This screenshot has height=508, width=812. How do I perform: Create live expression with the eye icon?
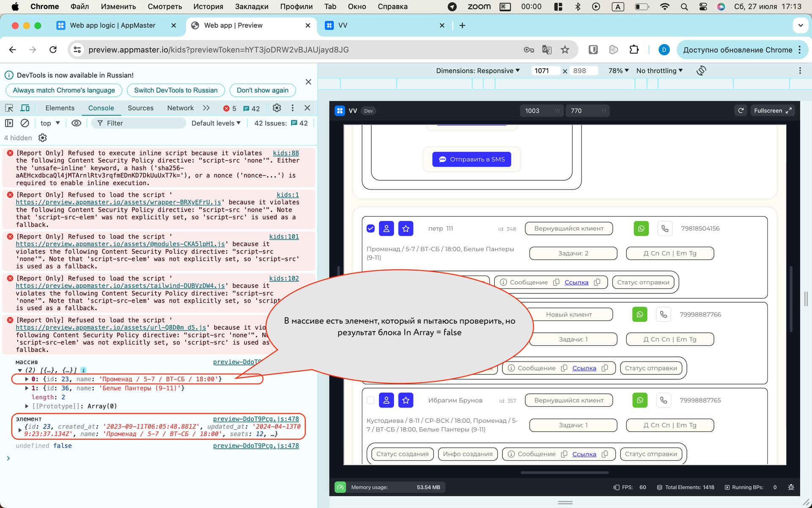[x=76, y=123]
